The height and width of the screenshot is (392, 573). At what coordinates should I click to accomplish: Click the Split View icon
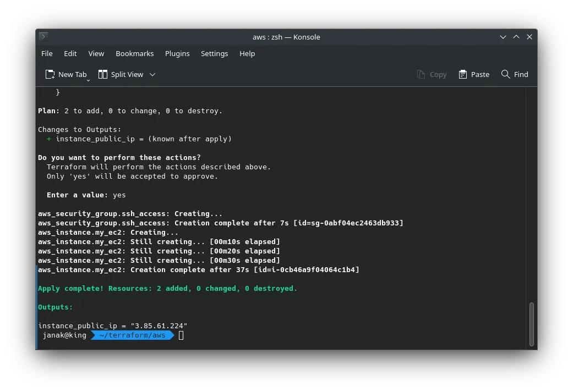click(102, 74)
